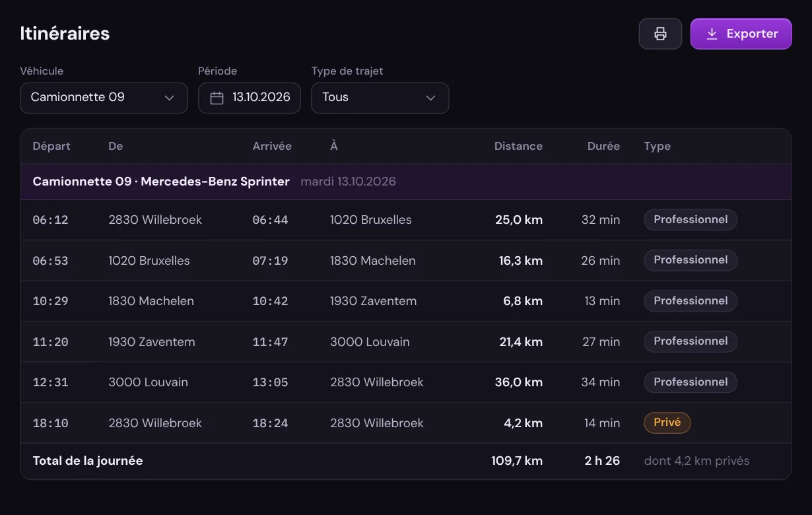This screenshot has width=812, height=515.
Task: Click arrival time 18:24
Action: coord(271,423)
